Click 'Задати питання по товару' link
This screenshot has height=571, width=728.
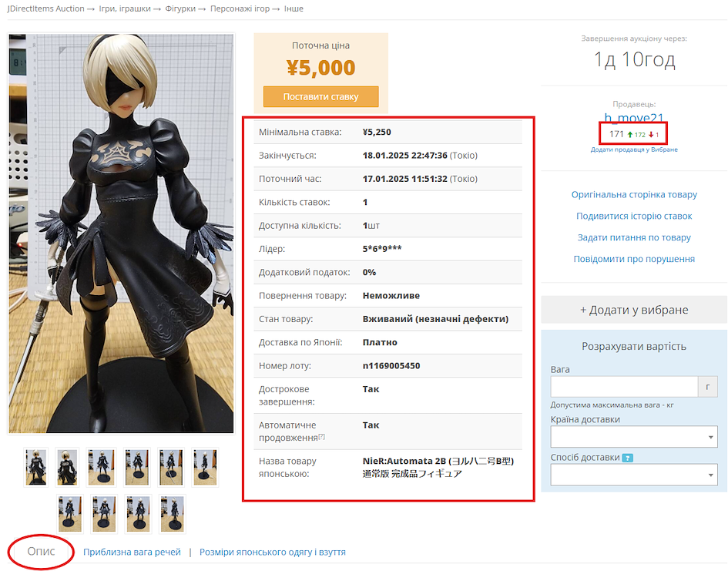634,237
